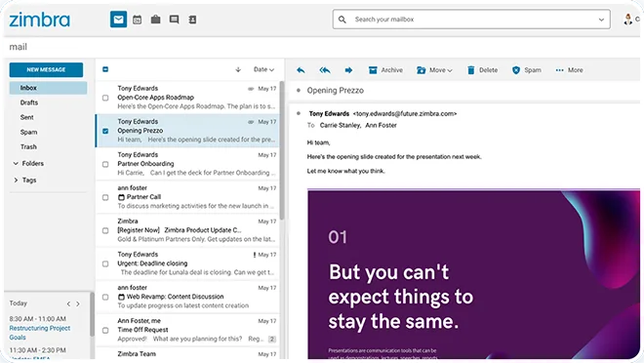Viewport: 644px width, 363px height.
Task: Check the Urgent: Deadline closing checkbox
Action: 105,264
